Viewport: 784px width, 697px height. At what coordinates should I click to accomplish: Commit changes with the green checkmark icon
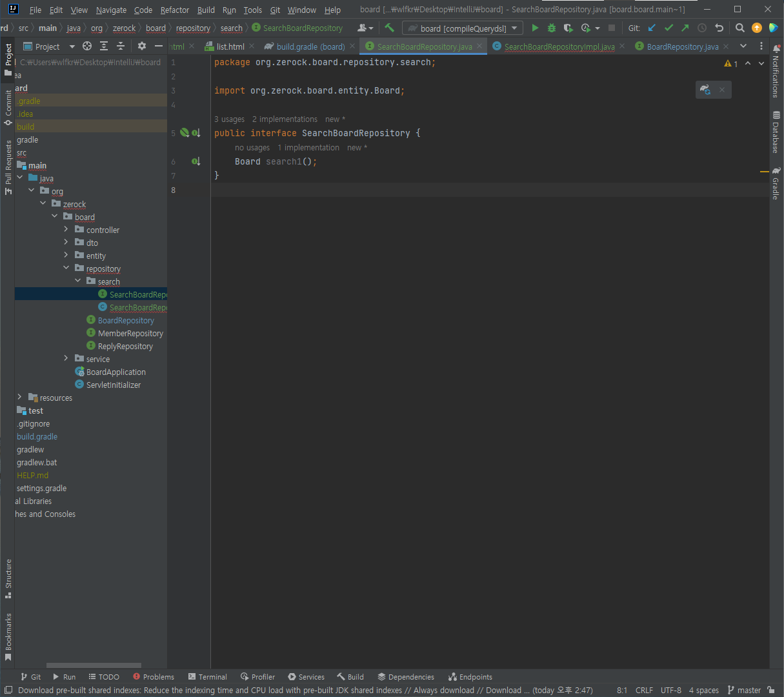(668, 28)
